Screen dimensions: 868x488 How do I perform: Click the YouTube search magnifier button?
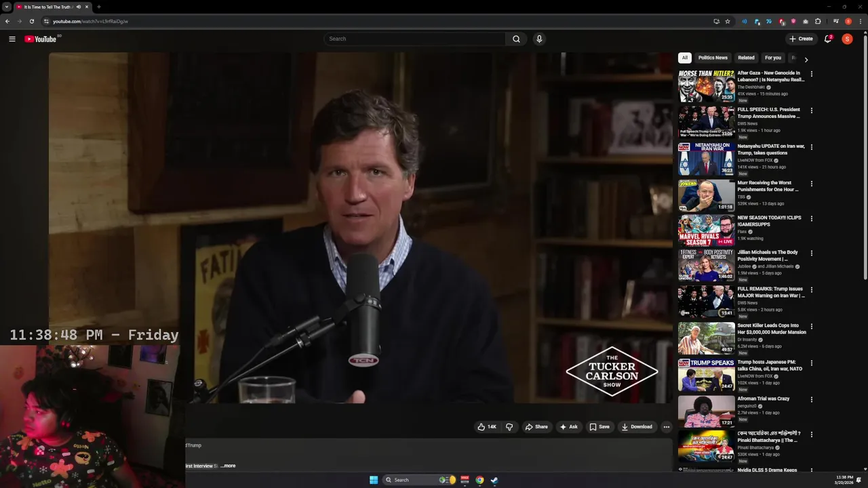pos(516,39)
